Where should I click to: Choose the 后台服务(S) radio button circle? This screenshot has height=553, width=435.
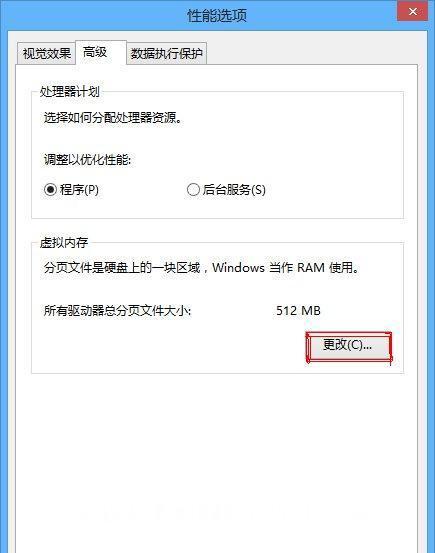click(x=193, y=189)
